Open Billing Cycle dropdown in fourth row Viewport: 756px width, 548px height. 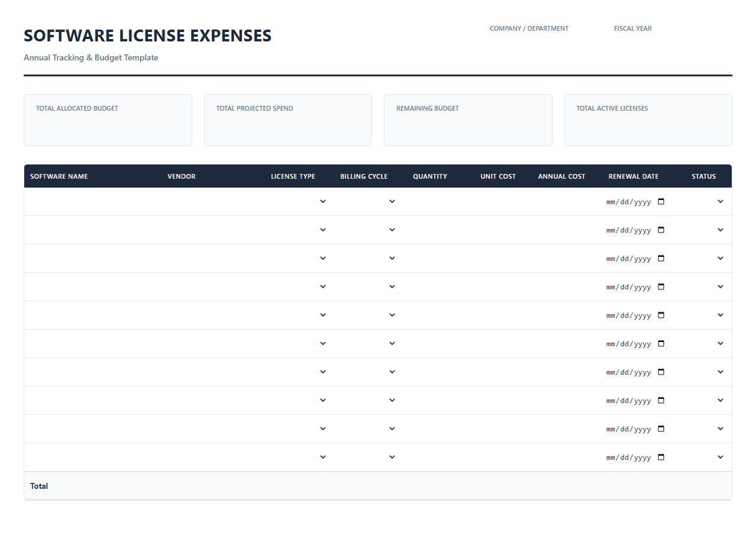point(368,286)
